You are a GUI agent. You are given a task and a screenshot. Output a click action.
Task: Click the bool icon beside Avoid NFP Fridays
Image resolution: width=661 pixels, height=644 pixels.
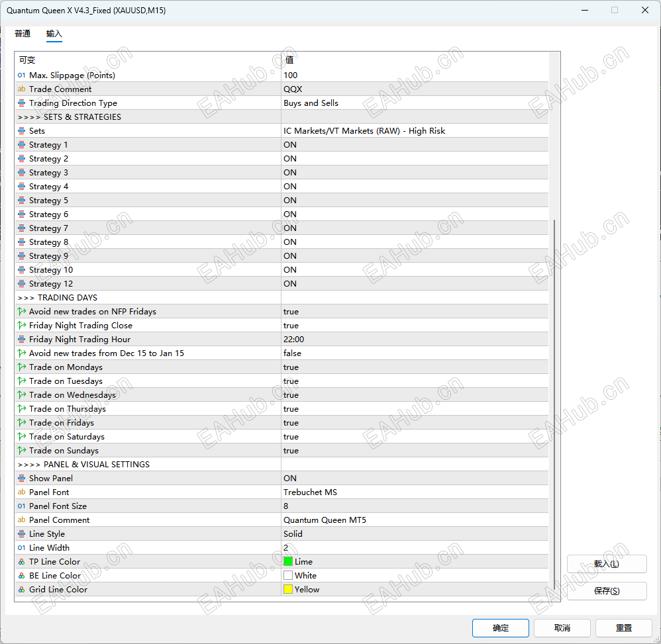pos(21,312)
